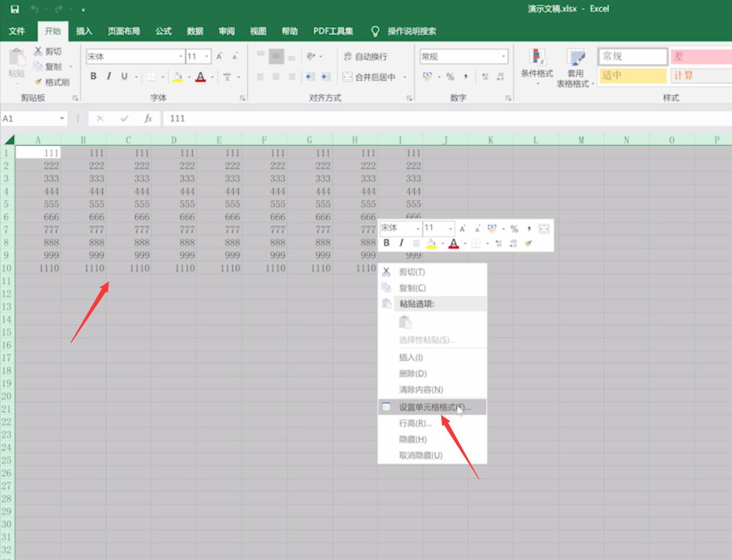The width and height of the screenshot is (732, 560).
Task: Switch to the 数据 (Data) tab
Action: 195,31
